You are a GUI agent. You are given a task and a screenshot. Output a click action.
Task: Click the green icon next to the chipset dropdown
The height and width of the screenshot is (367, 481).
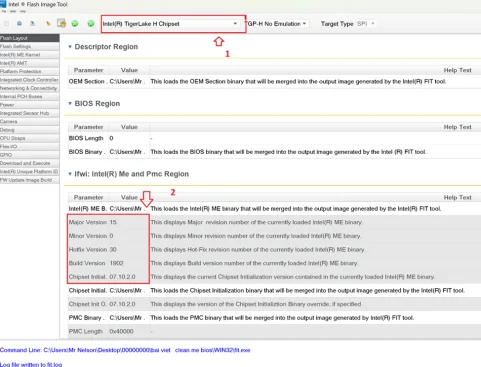click(91, 23)
